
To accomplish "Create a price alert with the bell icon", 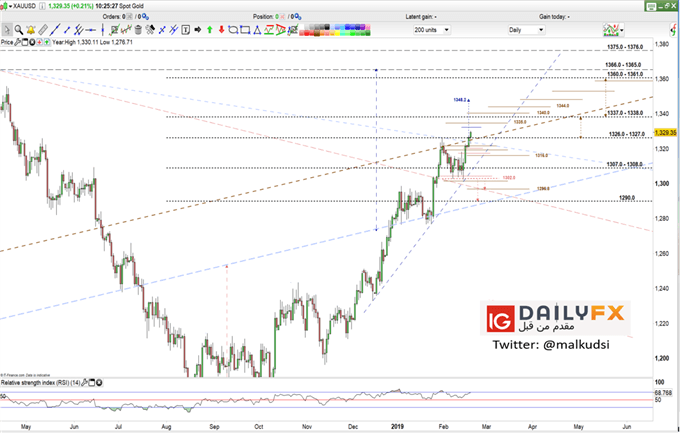I will [31, 30].
